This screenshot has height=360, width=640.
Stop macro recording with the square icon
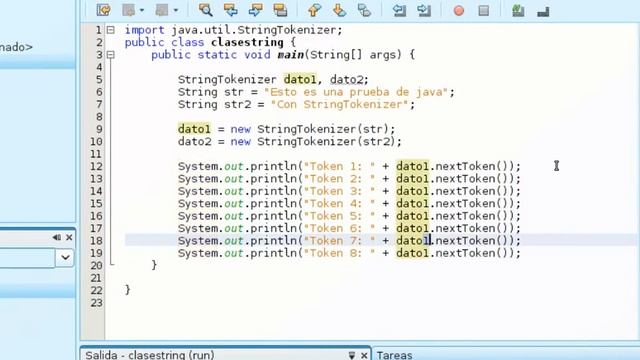point(484,10)
